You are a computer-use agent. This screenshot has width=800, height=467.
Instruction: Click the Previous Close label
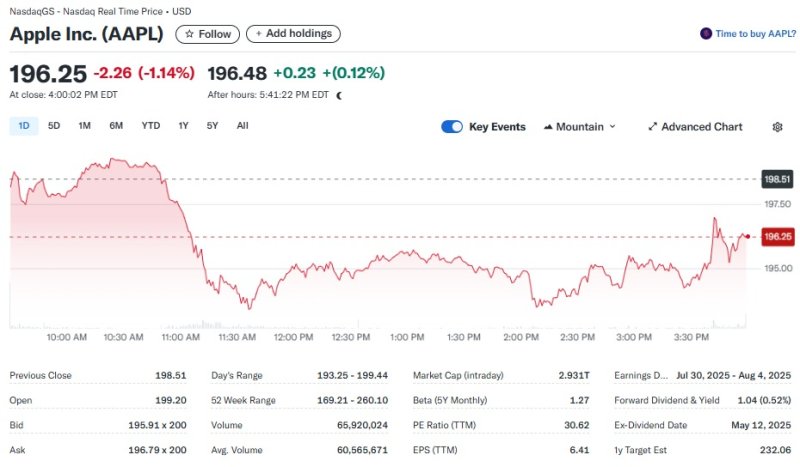pyautogui.click(x=40, y=375)
